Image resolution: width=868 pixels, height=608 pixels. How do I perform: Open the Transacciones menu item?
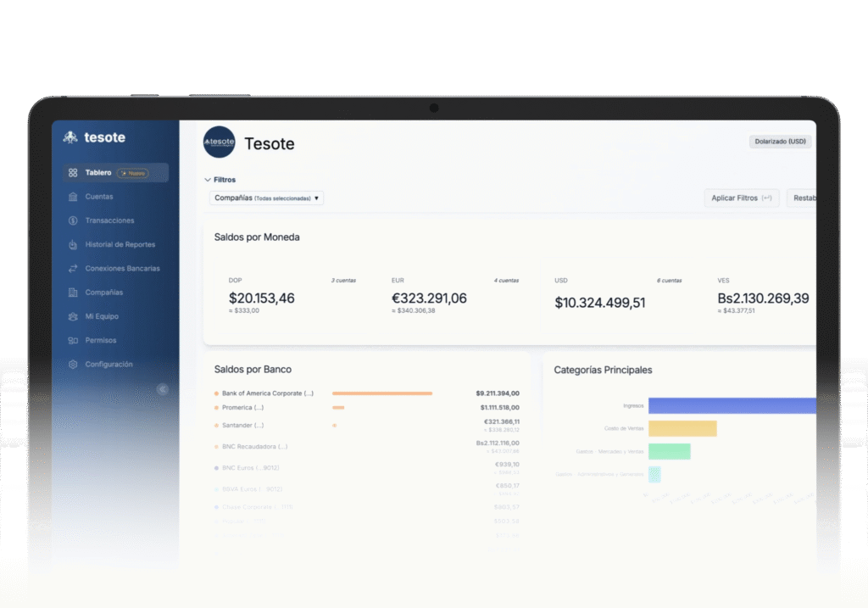tap(109, 220)
